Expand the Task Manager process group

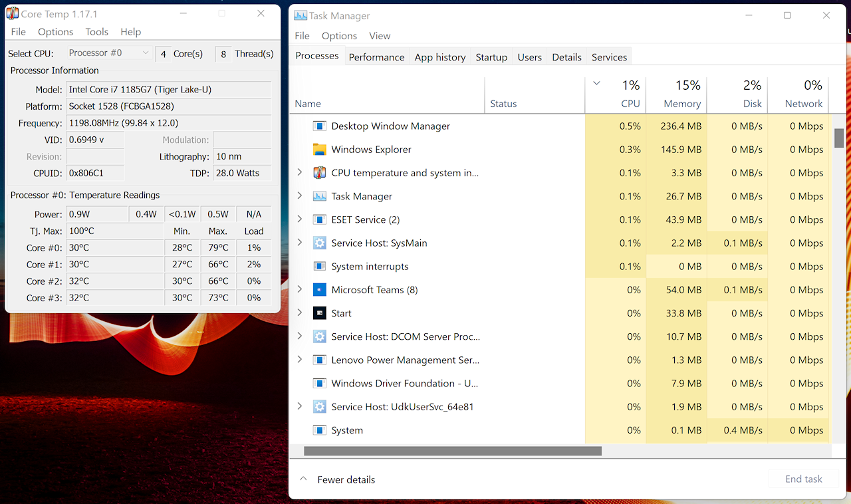coord(299,195)
